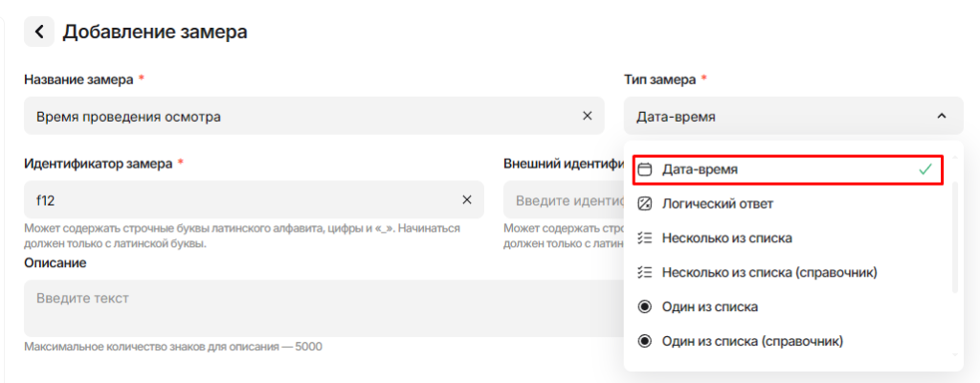The image size is (980, 383).
Task: Click the Идентификатор замера label
Action: [x=99, y=164]
